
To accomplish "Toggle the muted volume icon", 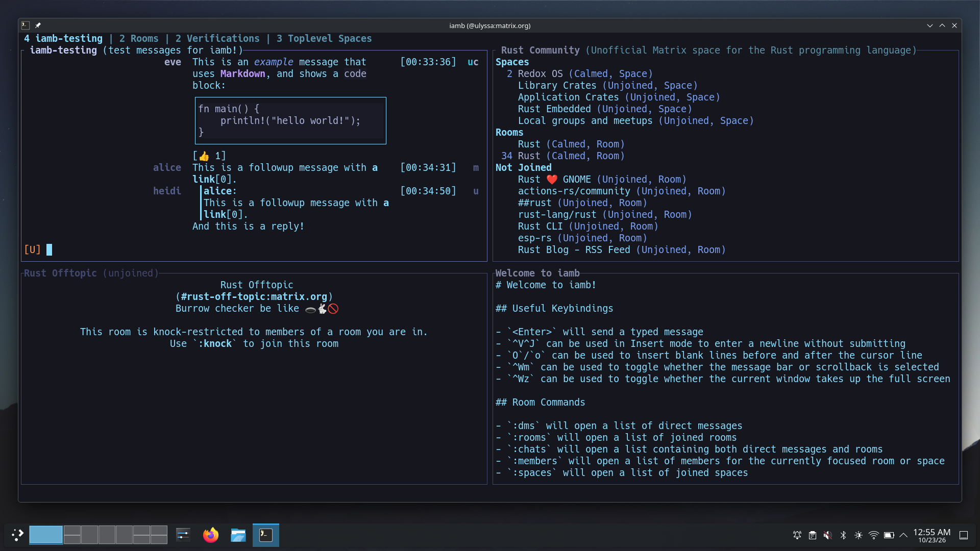I will coord(828,535).
